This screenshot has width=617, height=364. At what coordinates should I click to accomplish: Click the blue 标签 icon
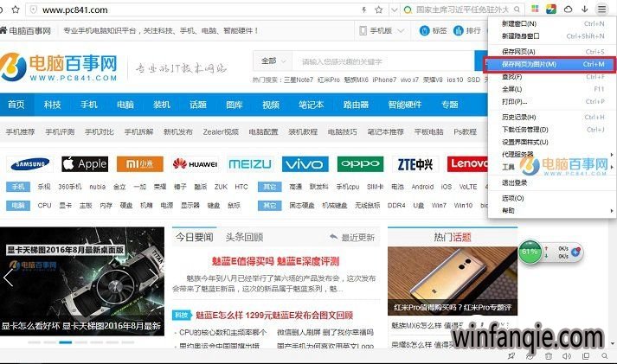tap(424, 30)
